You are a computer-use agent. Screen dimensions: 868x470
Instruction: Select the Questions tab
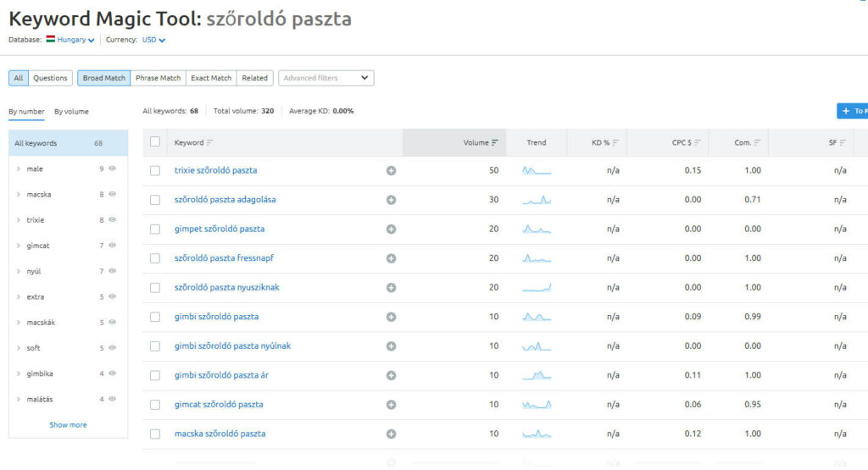click(x=50, y=78)
